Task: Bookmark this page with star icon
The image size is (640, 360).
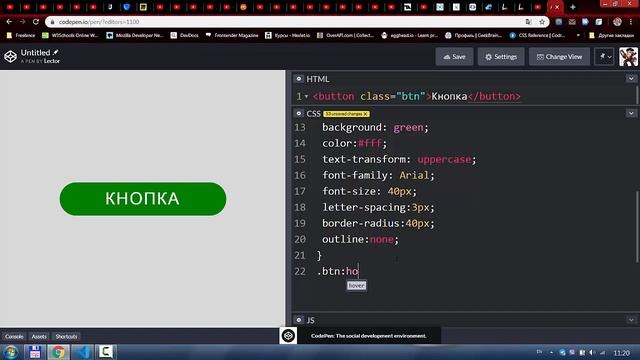Action: 542,22
